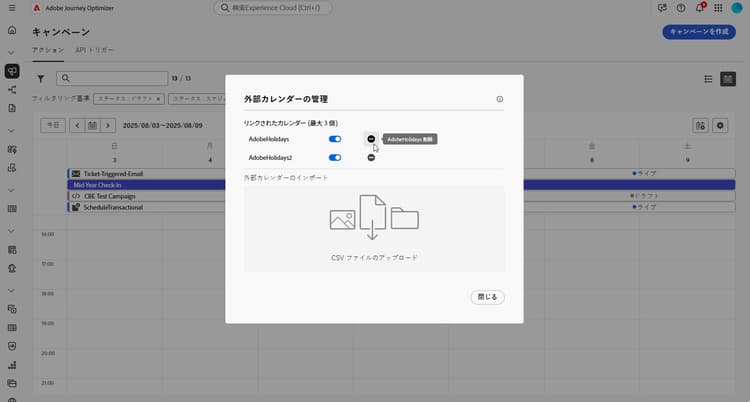Screen dimensions: 750x402
Task: Open the headset-person sidebar icon
Action: point(12,268)
